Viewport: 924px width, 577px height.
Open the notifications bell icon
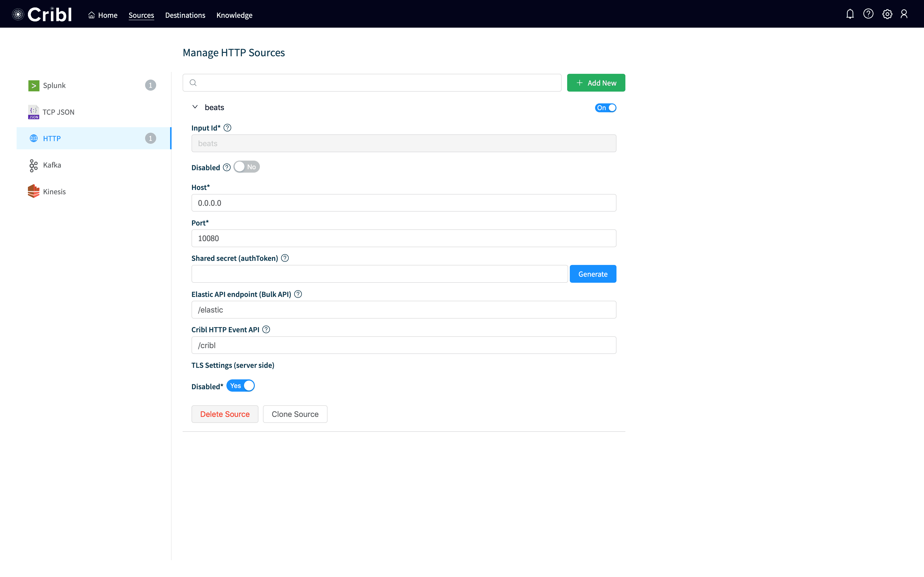[x=850, y=14]
